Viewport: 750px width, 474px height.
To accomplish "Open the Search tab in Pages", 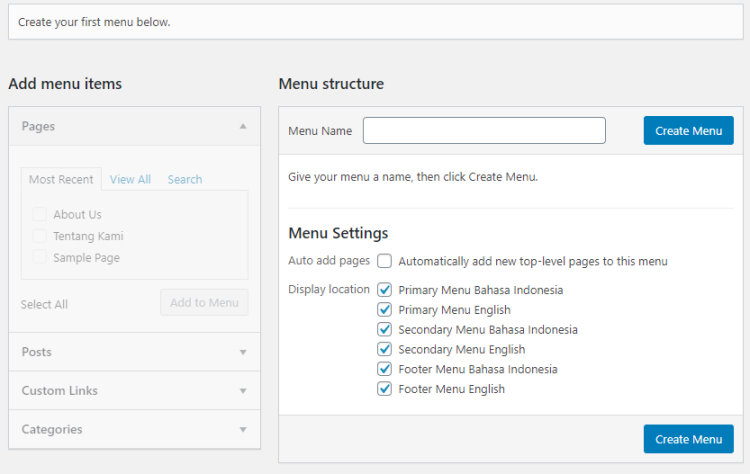I will [x=185, y=179].
